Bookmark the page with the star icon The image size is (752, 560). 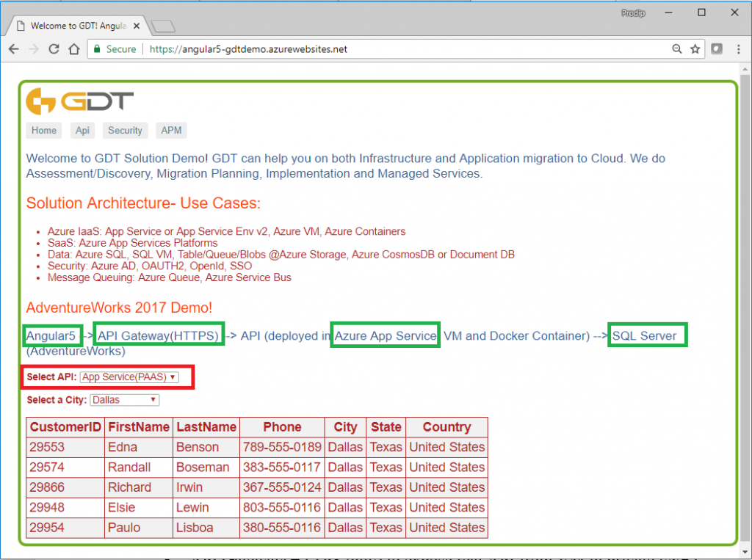(695, 48)
